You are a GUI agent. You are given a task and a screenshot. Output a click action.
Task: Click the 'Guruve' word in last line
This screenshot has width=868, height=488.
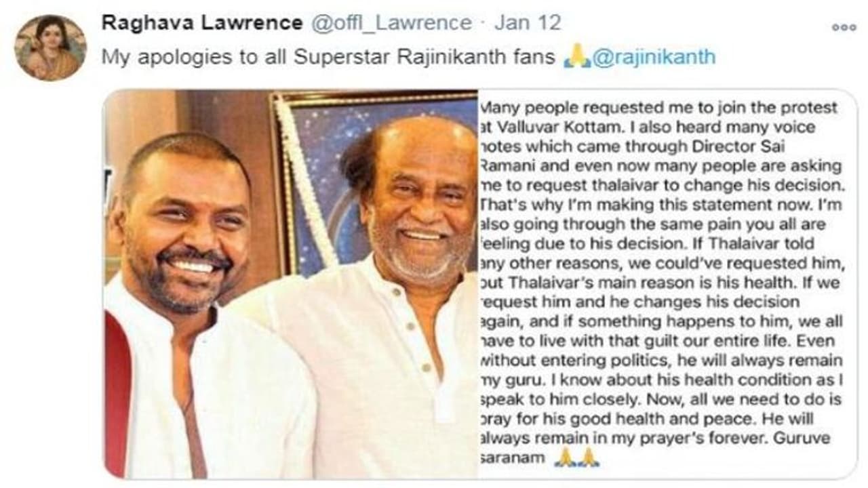[x=801, y=439]
